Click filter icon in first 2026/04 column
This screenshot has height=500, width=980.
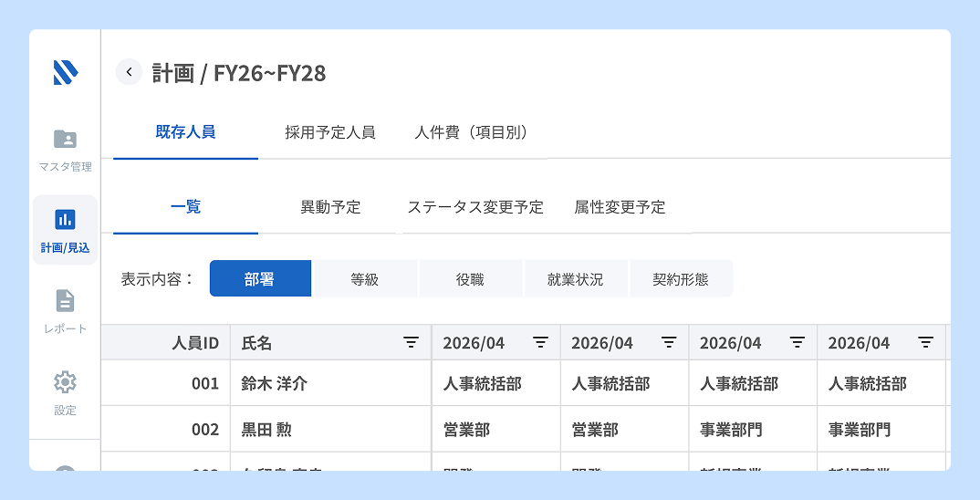click(540, 342)
